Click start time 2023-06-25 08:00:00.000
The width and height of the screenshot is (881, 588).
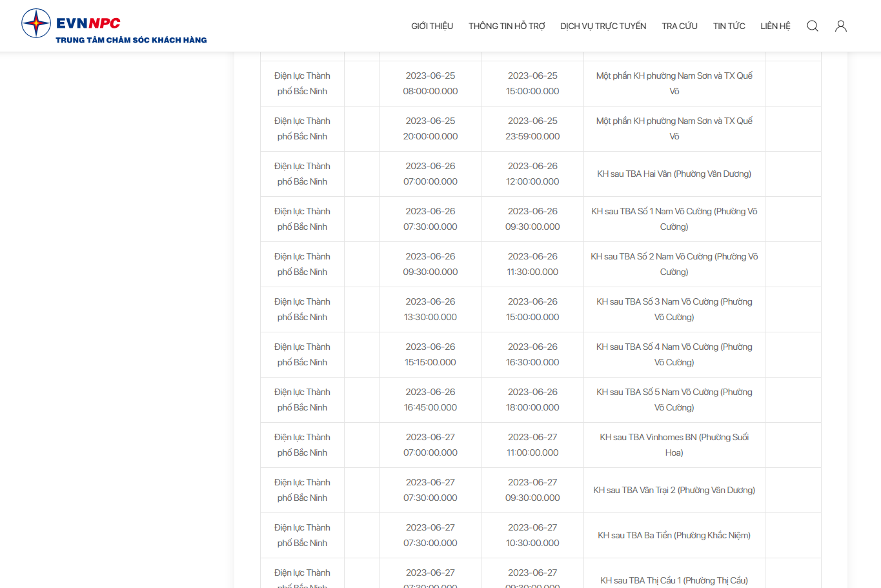point(430,84)
